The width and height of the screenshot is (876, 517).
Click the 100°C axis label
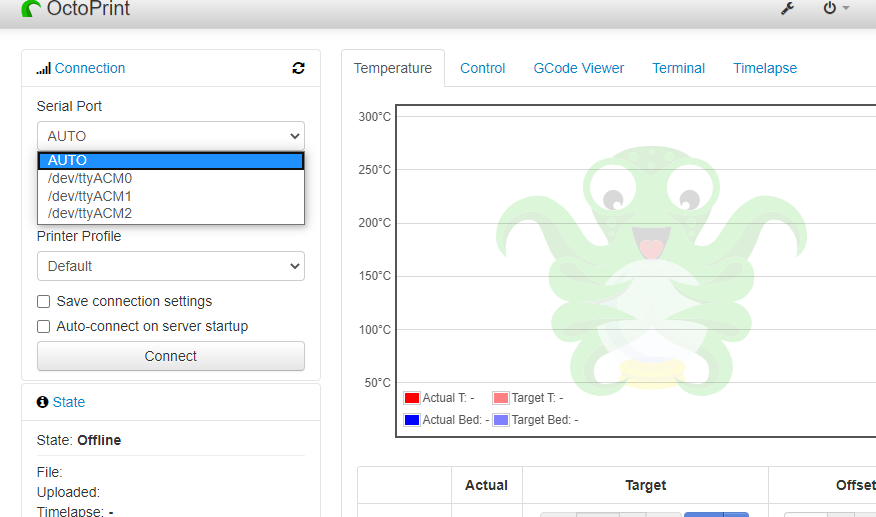click(375, 330)
